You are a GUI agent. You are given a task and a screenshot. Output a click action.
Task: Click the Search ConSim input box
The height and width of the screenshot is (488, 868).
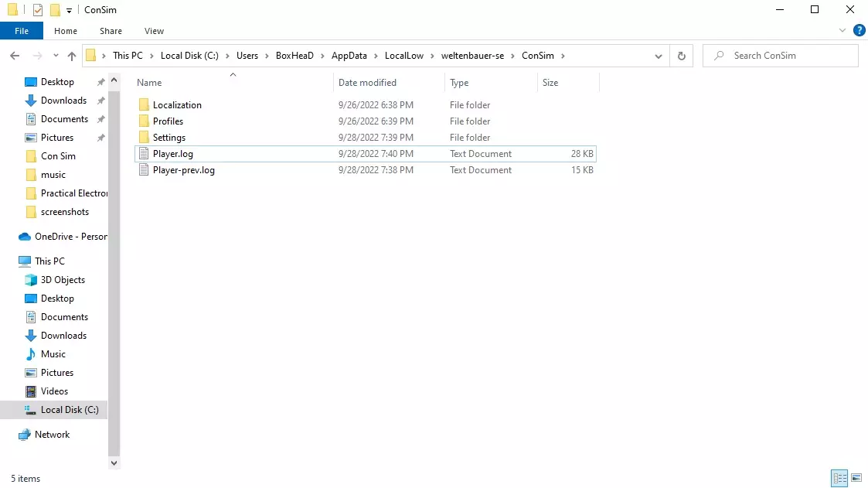pyautogui.click(x=781, y=56)
